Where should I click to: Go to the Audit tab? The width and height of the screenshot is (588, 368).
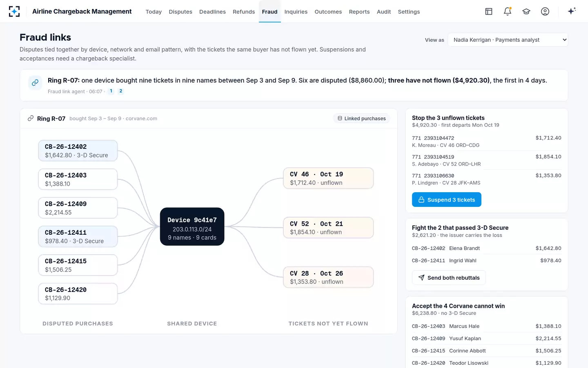click(x=384, y=11)
